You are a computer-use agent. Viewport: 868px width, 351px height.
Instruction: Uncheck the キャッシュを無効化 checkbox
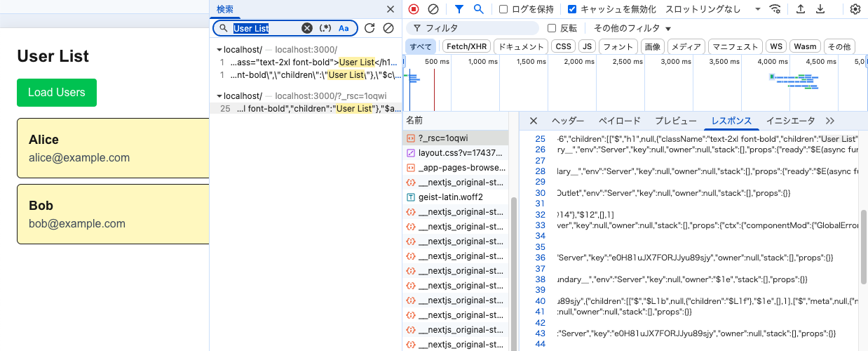tap(572, 9)
